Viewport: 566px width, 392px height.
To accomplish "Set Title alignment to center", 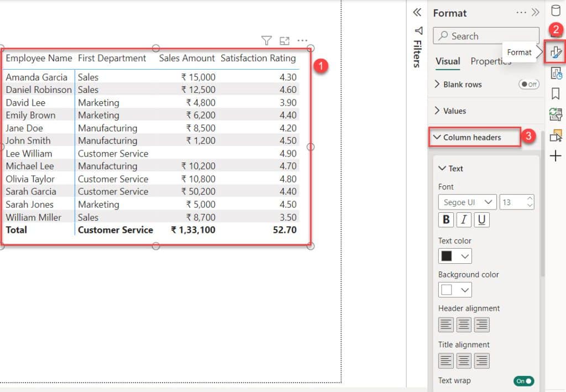I will click(x=464, y=360).
